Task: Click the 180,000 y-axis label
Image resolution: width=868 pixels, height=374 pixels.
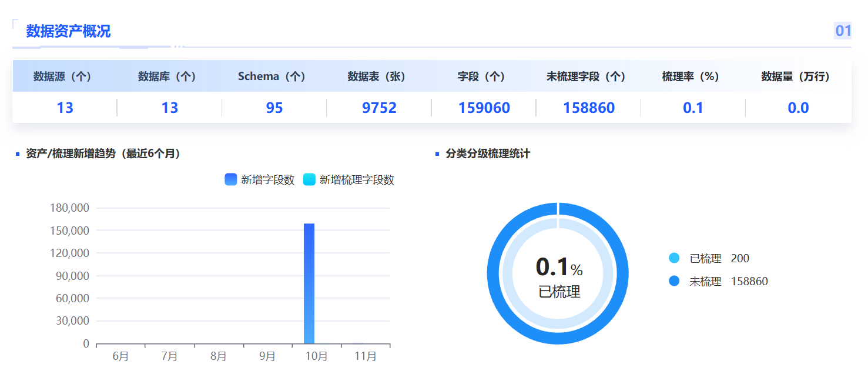Action: point(71,208)
